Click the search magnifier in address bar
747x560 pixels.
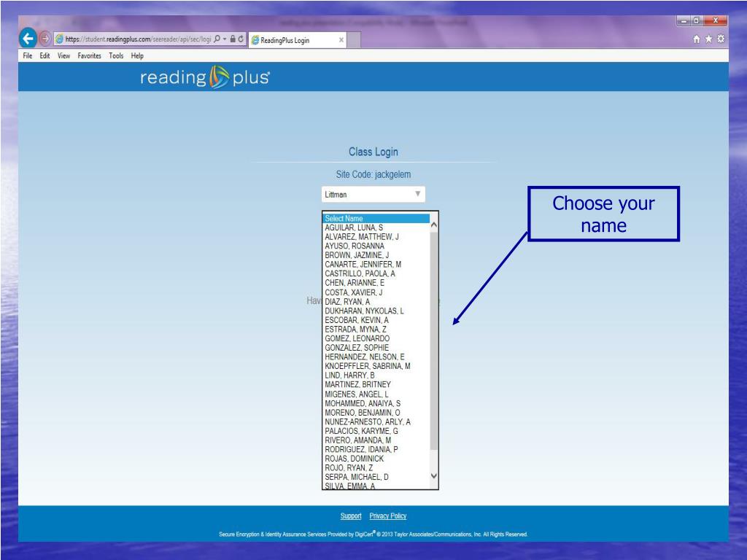coord(217,39)
